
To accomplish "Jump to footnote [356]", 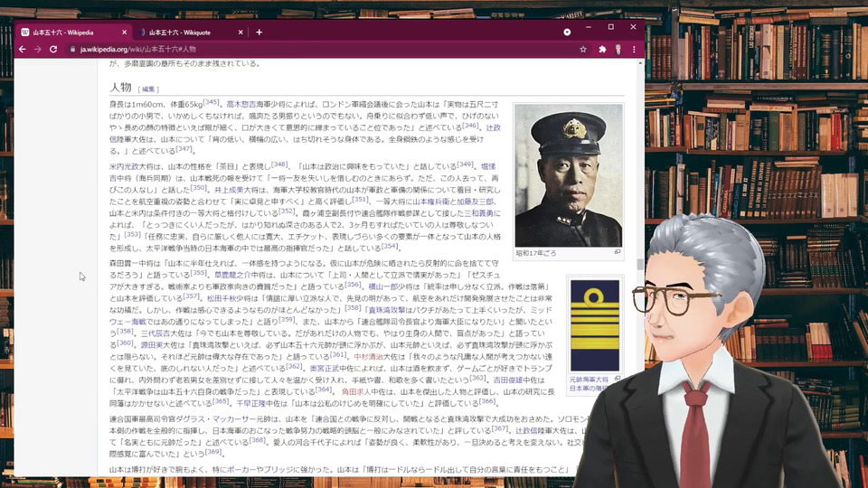I will tap(353, 285).
